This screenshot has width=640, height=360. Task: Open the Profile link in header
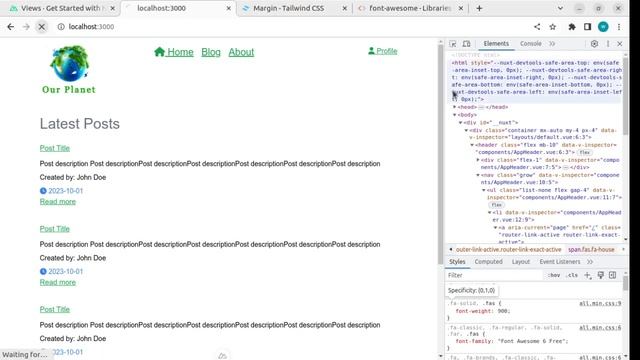point(382,51)
